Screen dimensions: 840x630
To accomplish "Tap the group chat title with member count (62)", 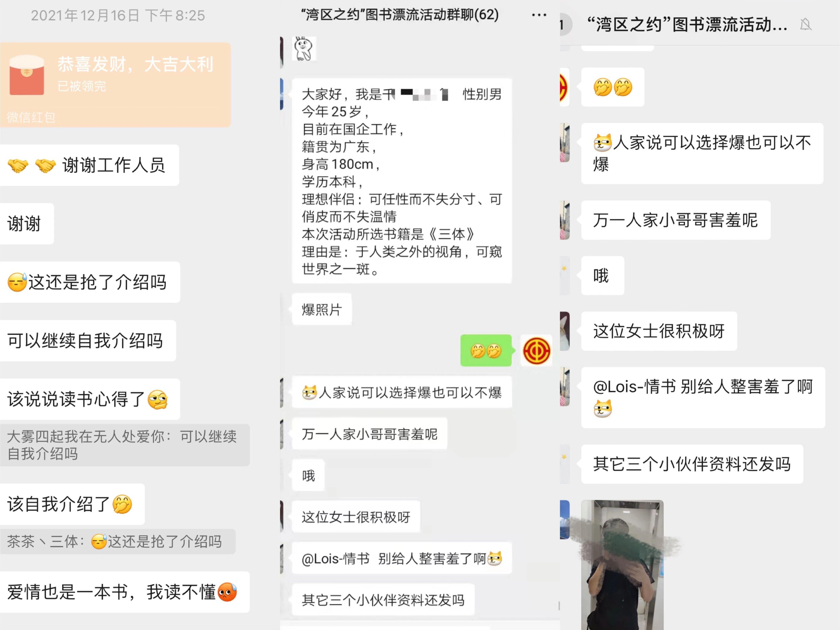I will (400, 15).
